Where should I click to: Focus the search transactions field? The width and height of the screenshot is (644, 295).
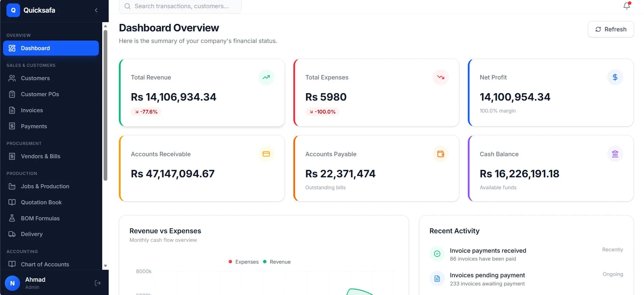click(x=180, y=6)
